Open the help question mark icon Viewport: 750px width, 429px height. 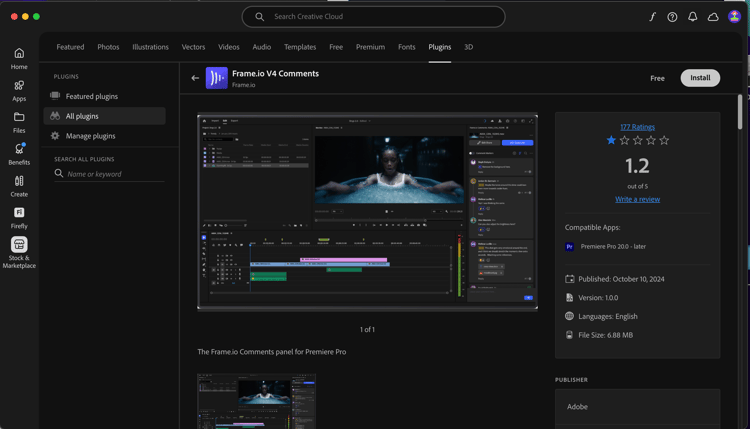[x=672, y=17]
